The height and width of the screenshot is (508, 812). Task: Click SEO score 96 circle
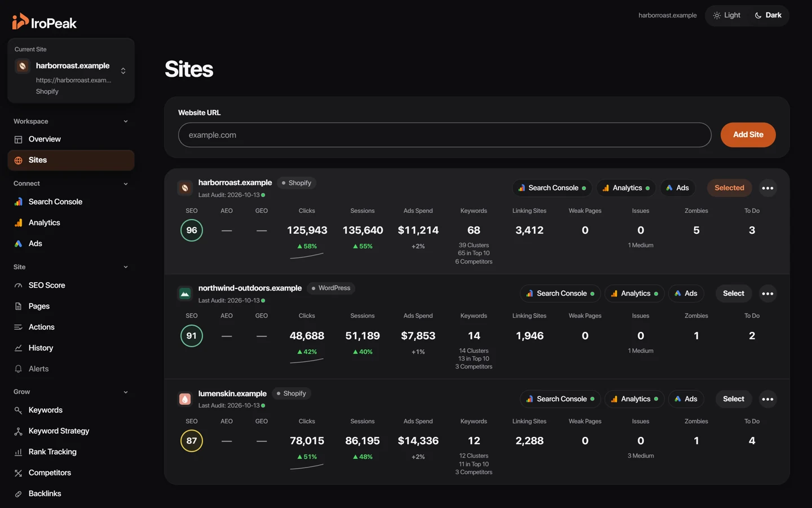click(192, 230)
